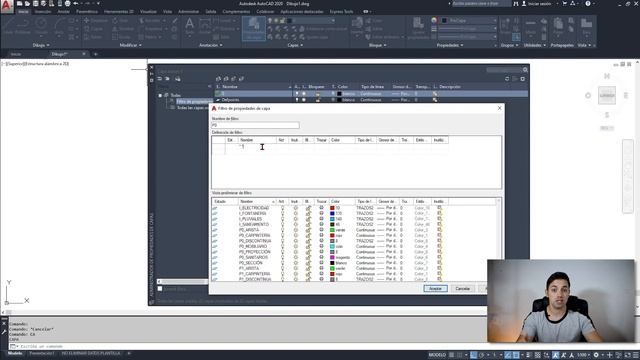Switch to the Dibujo1 drawing tab
Screen dimensions: 640x360
coord(60,54)
